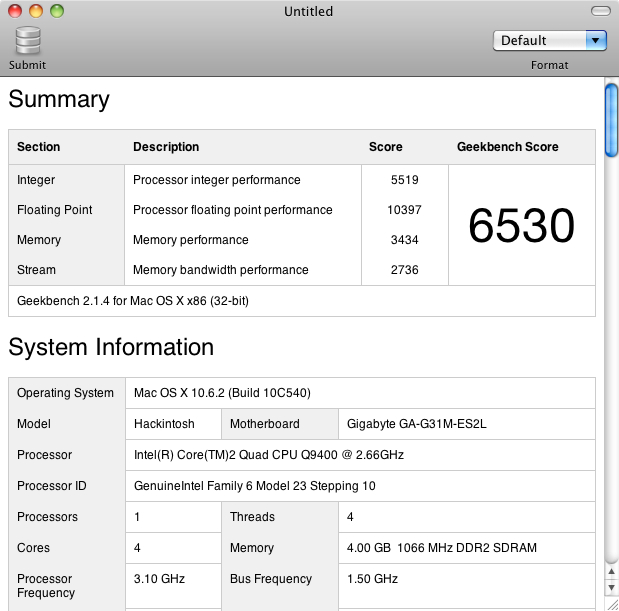Click the Operating System label
This screenshot has width=619, height=611.
(x=65, y=393)
